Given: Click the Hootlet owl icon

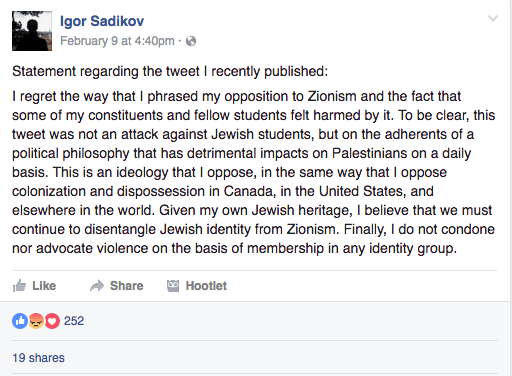Looking at the screenshot, I should click(x=173, y=286).
